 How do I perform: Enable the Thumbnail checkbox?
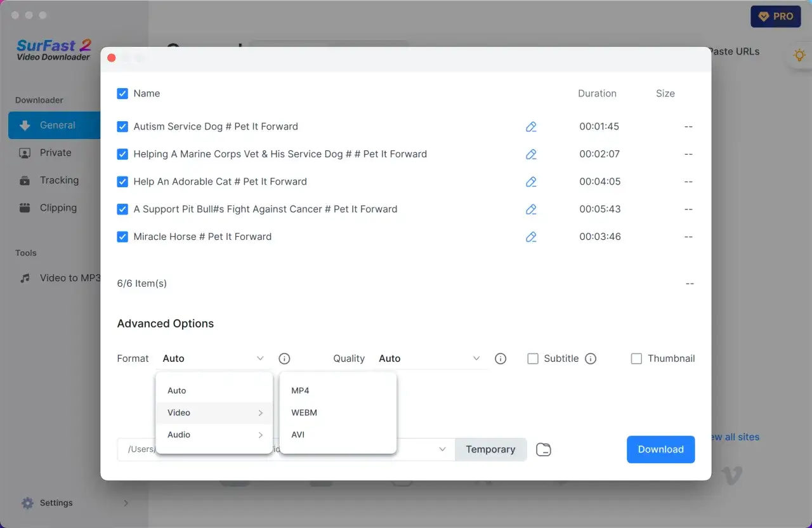click(x=636, y=359)
